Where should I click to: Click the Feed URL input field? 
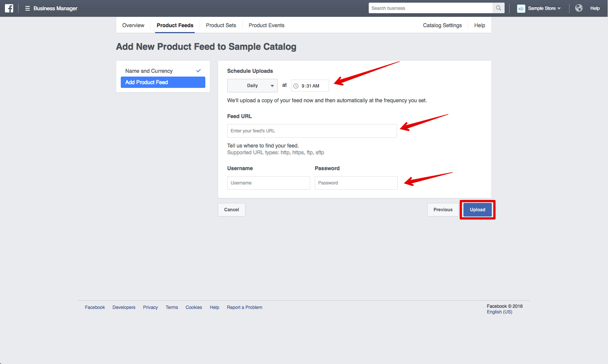[312, 131]
